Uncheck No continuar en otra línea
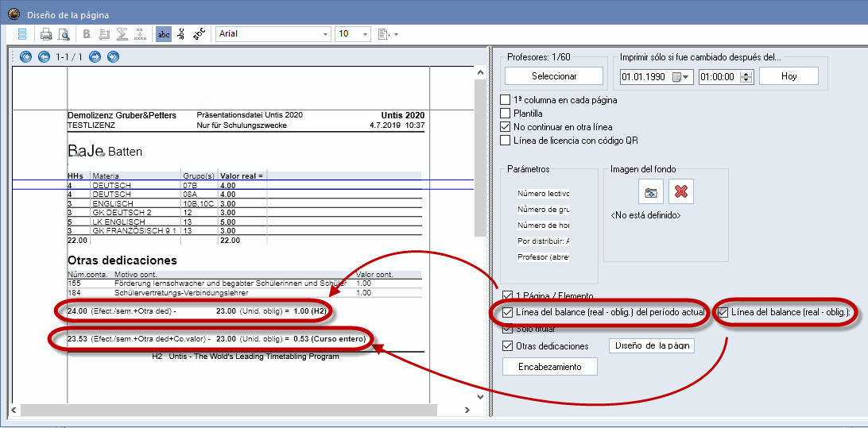 click(x=505, y=126)
